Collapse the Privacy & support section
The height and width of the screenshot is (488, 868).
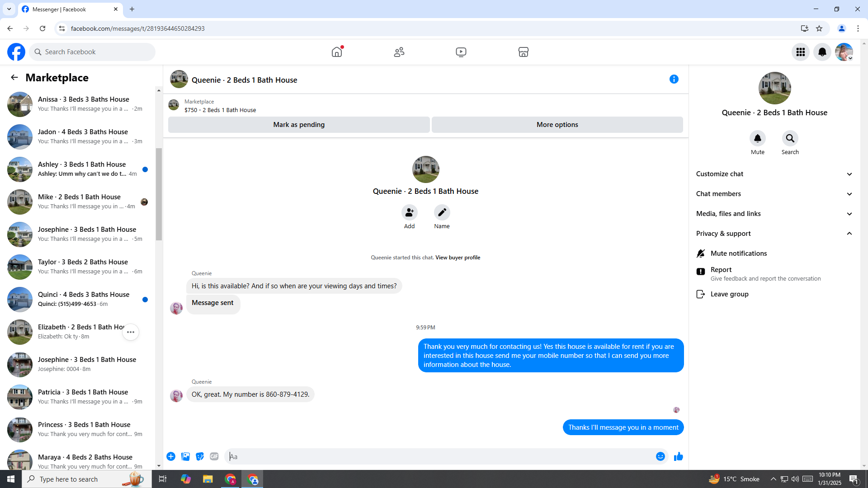(x=774, y=234)
